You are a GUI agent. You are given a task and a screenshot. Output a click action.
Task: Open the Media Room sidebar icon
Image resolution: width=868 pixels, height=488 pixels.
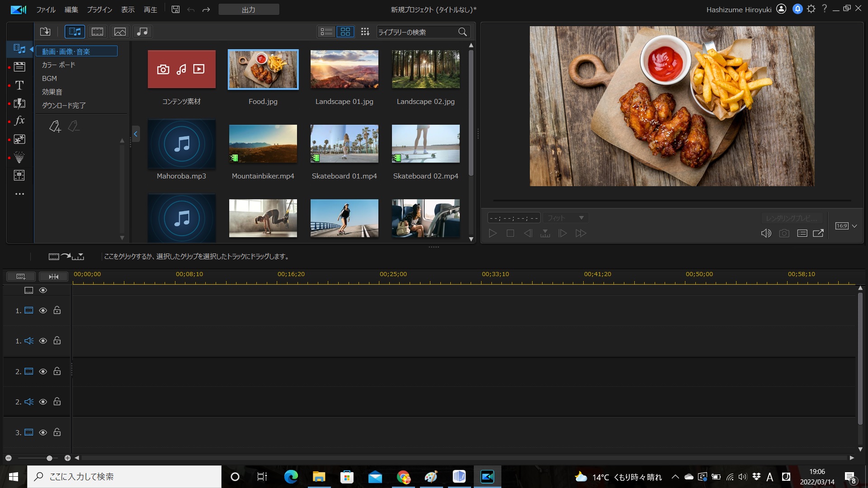tap(19, 49)
